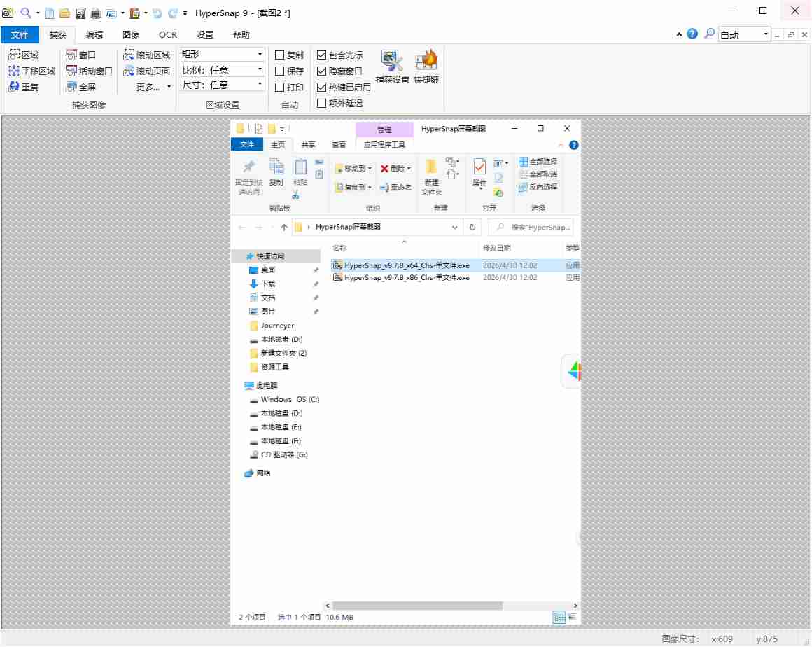
Task: Click HyperSnap_v9.7.8_x86_Chs file in captured image
Action: (x=407, y=278)
